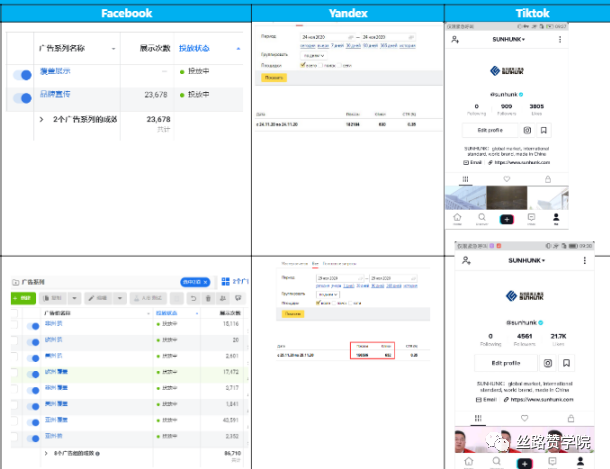Click the undo arrow icon in Facebook ads toolbar

[x=191, y=298]
